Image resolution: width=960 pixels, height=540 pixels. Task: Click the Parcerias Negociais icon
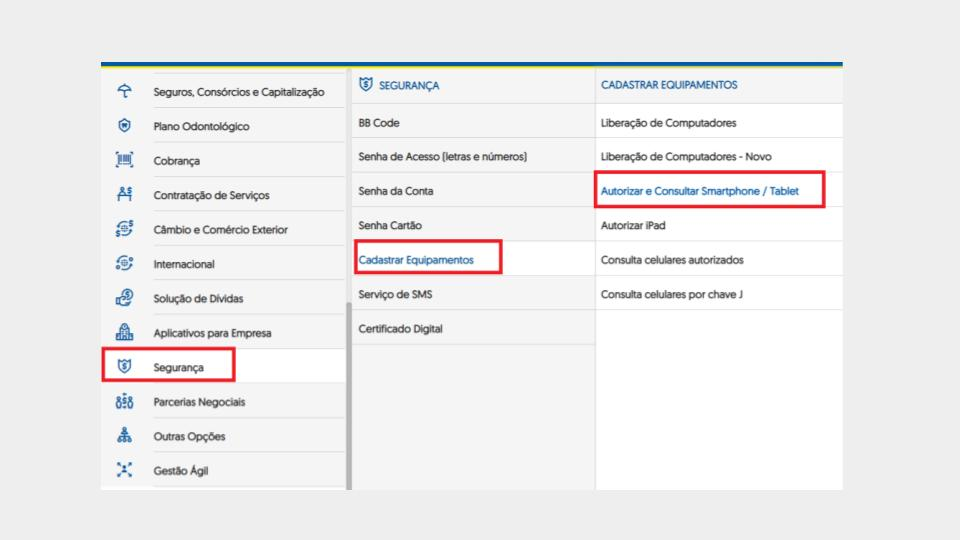124,401
